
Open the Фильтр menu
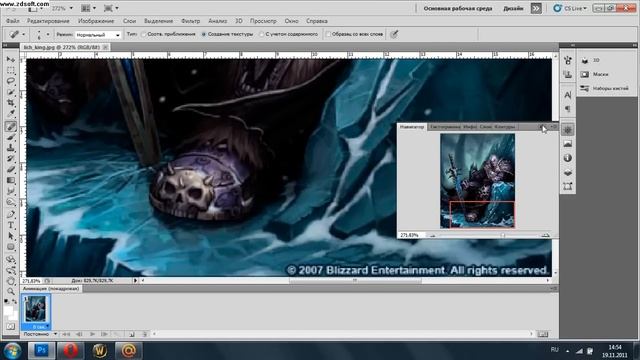(190, 21)
